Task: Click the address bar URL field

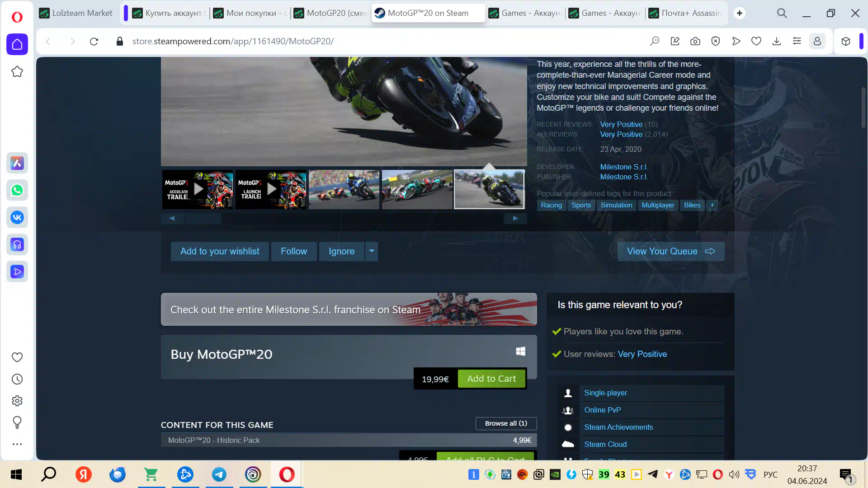Action: tap(233, 42)
